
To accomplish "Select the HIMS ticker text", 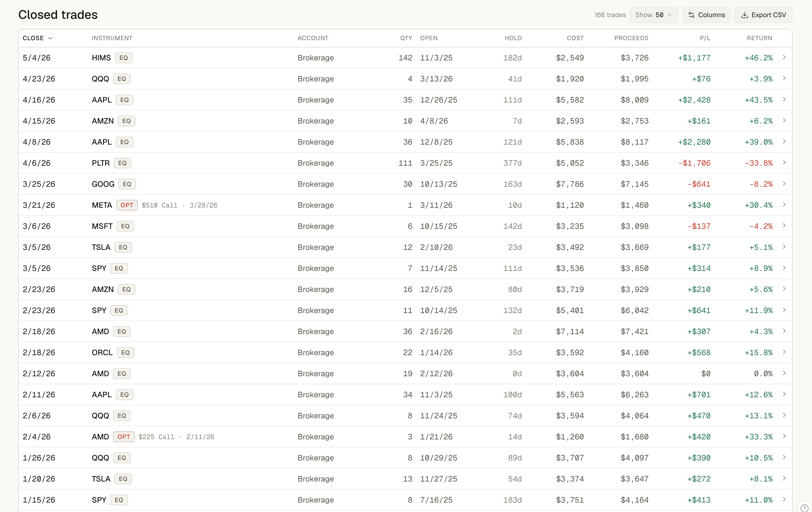I will point(101,58).
